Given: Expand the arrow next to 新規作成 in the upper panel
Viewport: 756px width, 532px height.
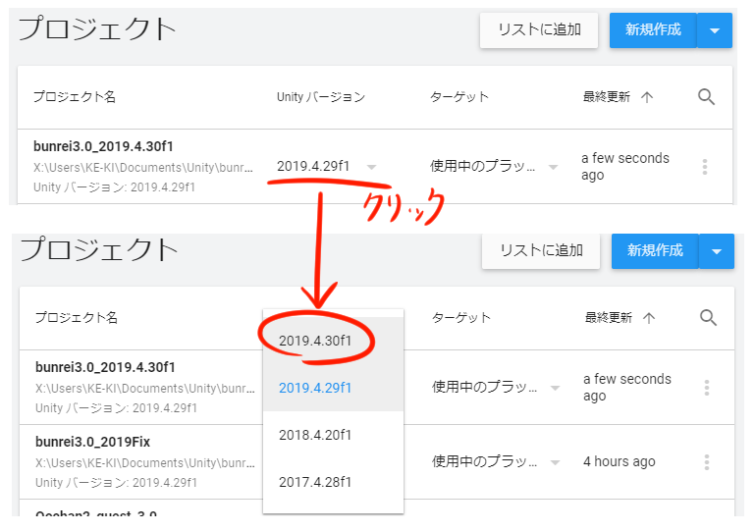Looking at the screenshot, I should tap(714, 30).
